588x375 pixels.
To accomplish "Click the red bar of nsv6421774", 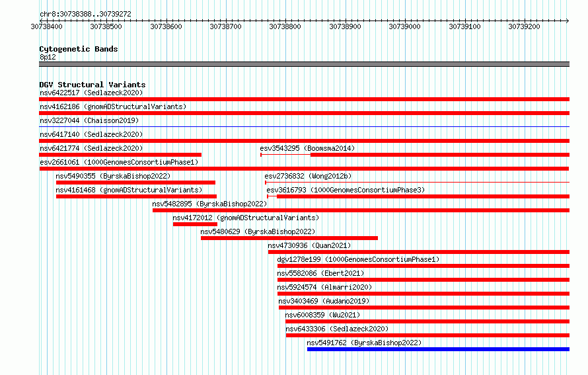I will 120,155.
